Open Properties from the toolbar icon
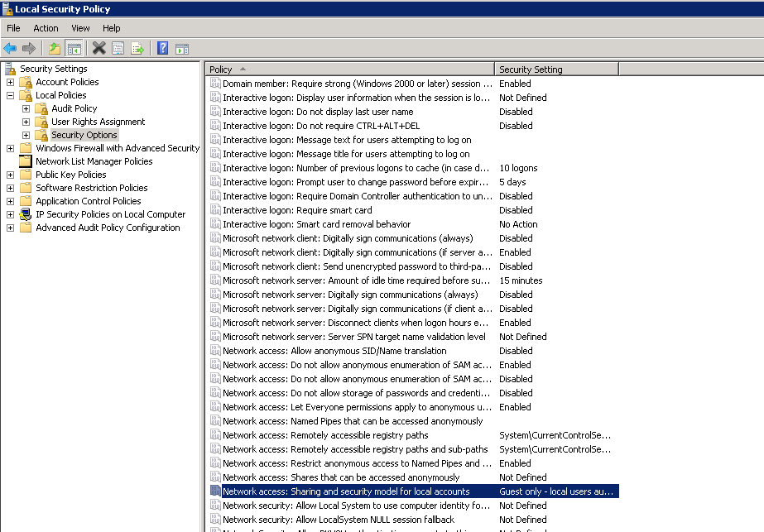The height and width of the screenshot is (532, 764). pyautogui.click(x=118, y=48)
